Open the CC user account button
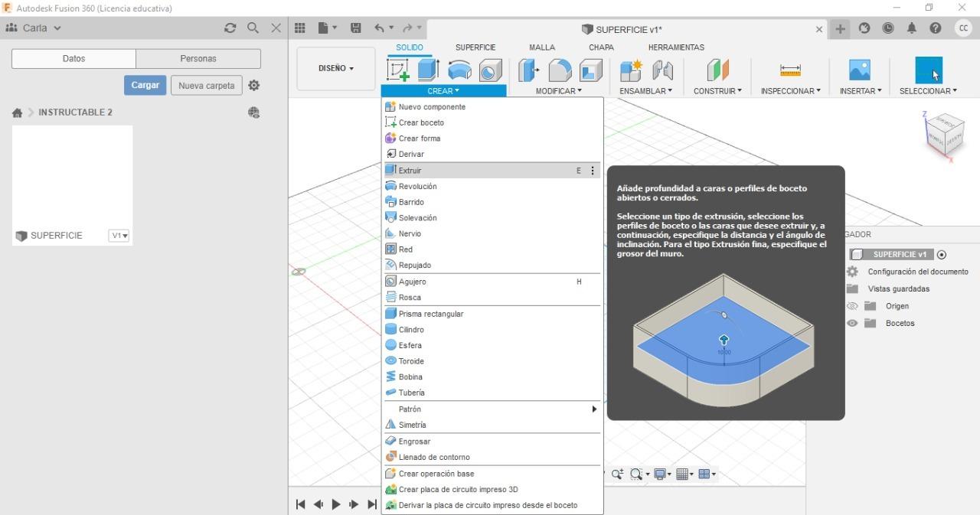Screen dimensions: 980x515 pos(963,28)
